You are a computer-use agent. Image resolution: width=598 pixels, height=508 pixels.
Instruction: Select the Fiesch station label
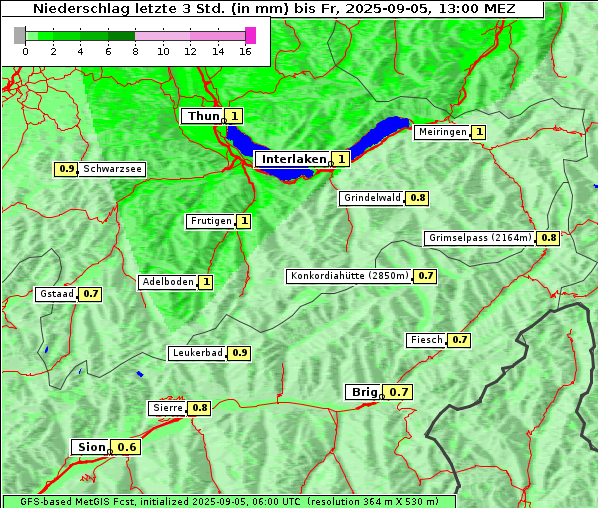426,340
